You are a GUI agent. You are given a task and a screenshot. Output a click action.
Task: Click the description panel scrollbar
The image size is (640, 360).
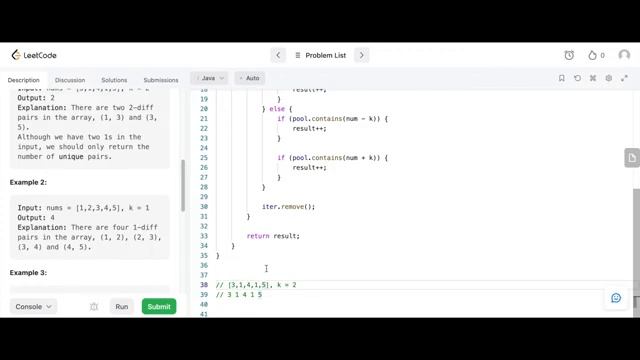(x=183, y=185)
